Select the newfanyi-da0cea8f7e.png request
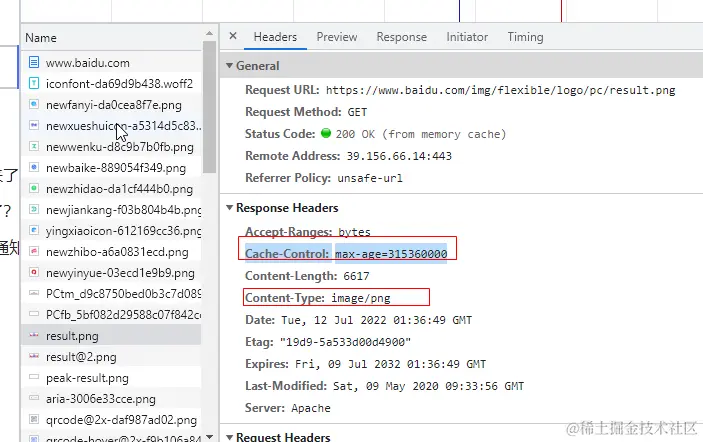 (113, 105)
